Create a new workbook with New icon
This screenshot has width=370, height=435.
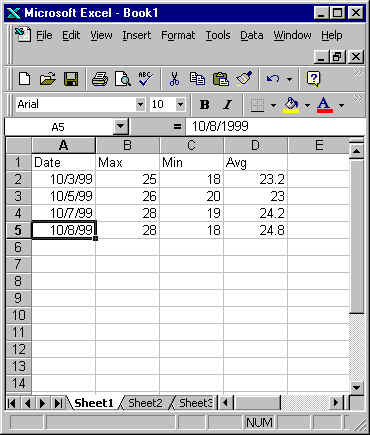tap(25, 79)
